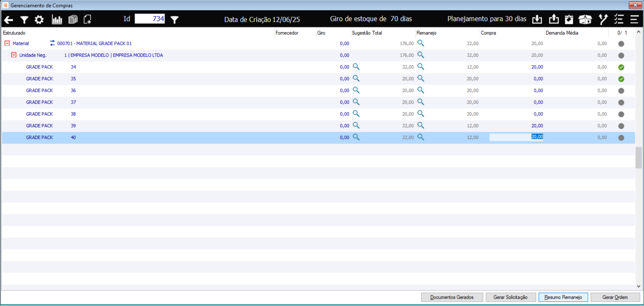
Task: Click the Giro magnifier in GRADE PACK 40 row
Action: click(356, 137)
